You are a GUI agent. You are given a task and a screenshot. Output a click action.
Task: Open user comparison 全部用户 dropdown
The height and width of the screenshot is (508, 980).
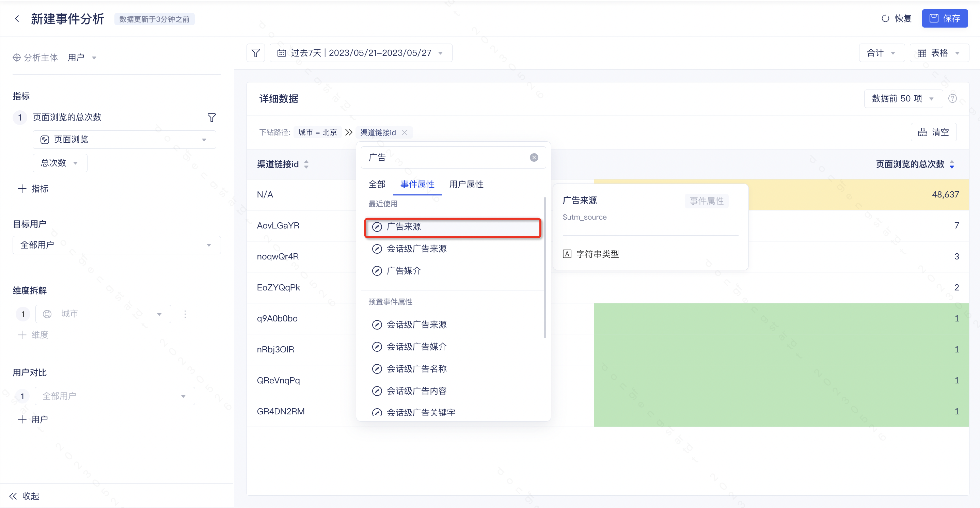point(114,396)
